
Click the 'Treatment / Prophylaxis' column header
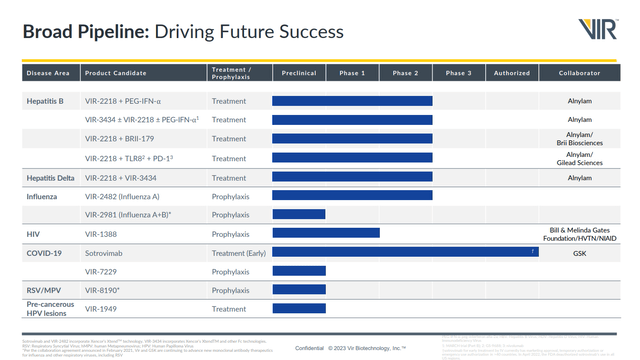click(240, 73)
